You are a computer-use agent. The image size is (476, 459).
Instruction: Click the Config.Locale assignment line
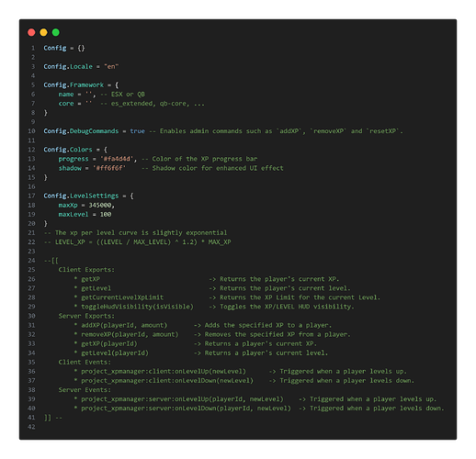coord(81,66)
